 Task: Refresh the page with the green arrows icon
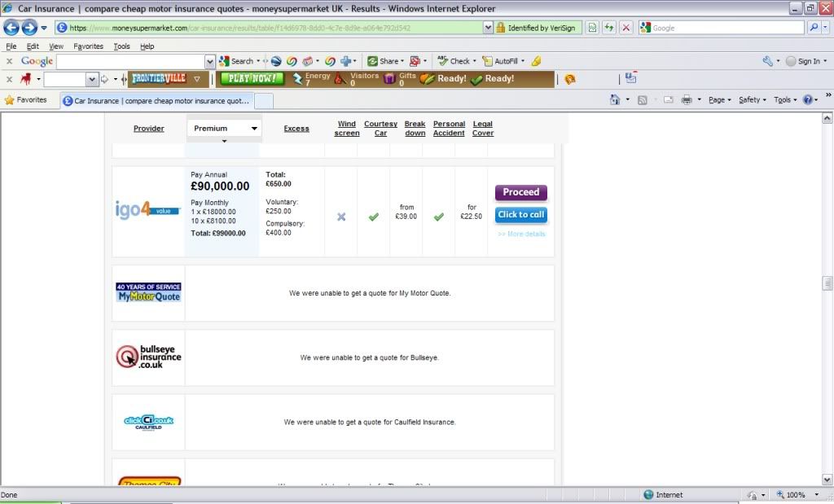click(609, 28)
